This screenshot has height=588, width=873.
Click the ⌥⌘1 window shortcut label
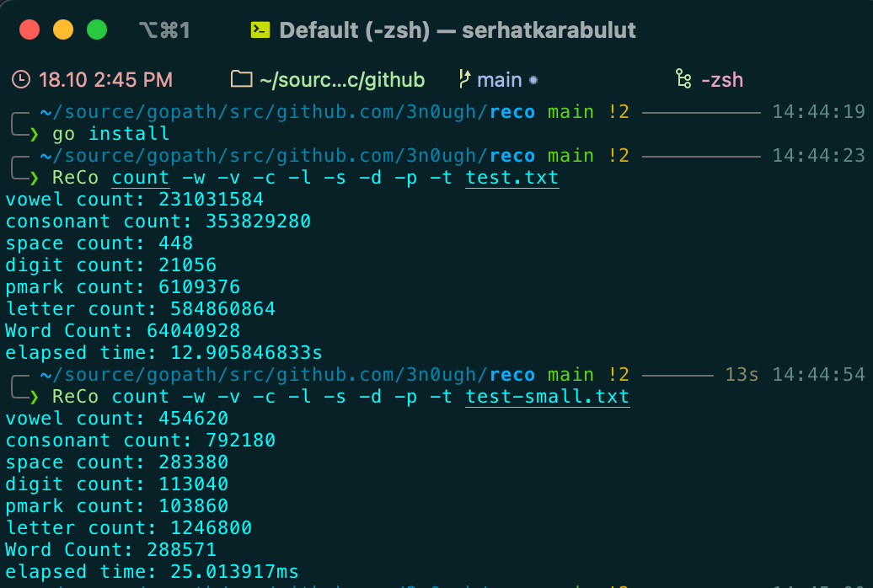click(x=164, y=31)
